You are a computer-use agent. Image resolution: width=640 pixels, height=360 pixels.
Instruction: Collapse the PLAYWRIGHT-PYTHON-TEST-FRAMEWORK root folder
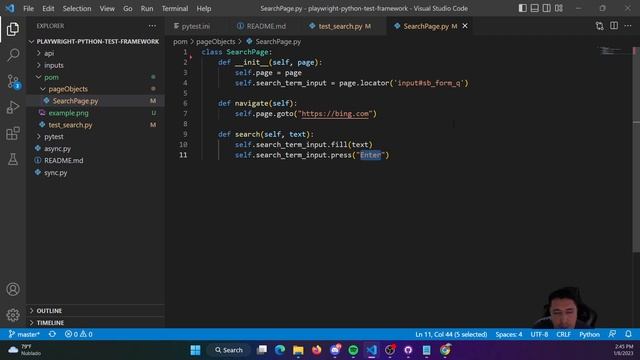(95, 42)
